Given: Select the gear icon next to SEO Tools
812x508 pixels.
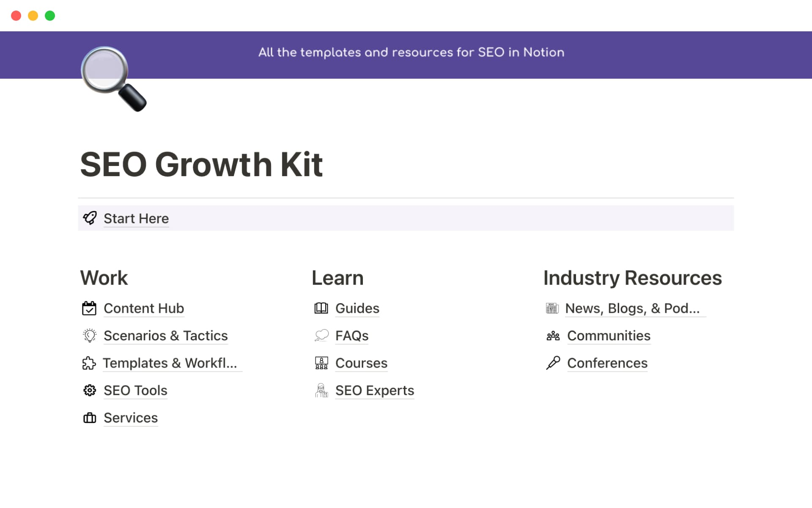Looking at the screenshot, I should [x=90, y=390].
